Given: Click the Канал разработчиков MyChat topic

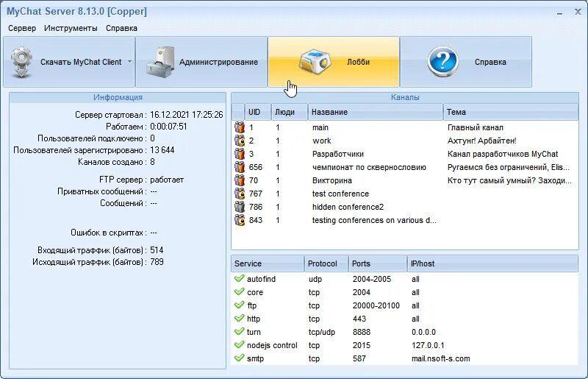Looking at the screenshot, I should (503, 154).
